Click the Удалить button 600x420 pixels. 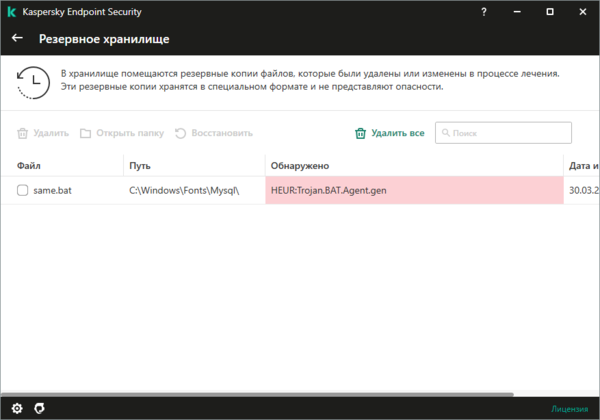(x=43, y=133)
